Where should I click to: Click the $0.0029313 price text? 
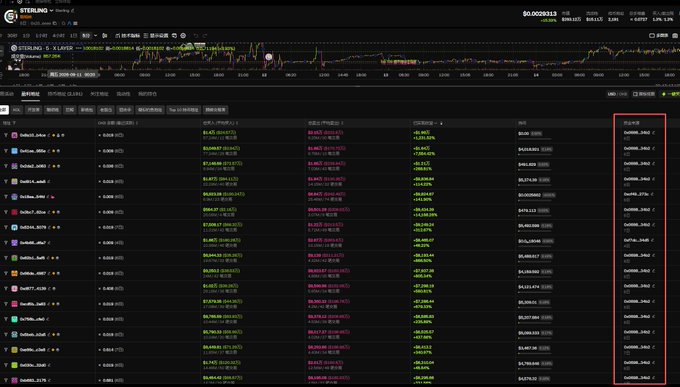539,14
